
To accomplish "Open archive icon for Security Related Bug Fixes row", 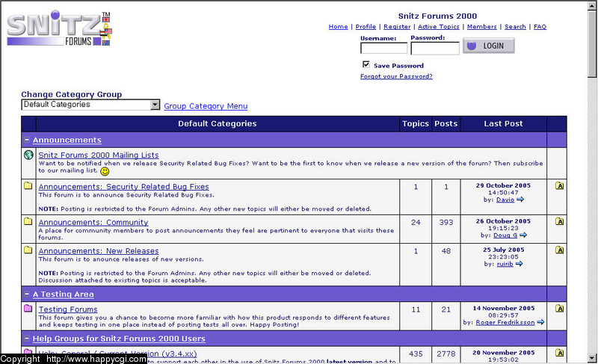I will click(559, 185).
